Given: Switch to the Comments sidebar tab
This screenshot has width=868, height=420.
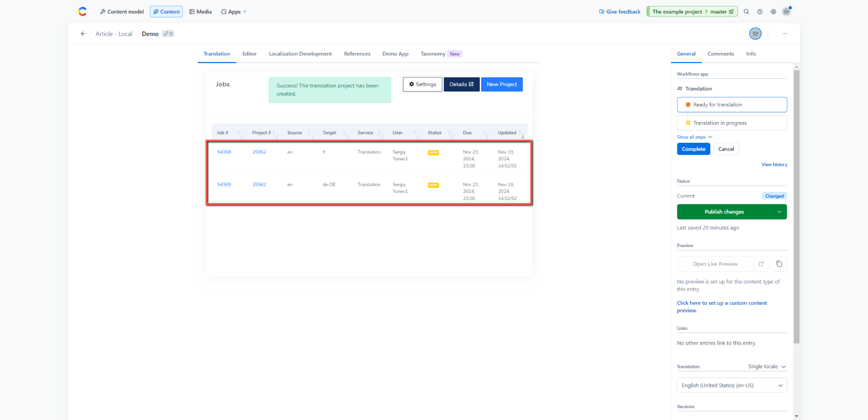Looking at the screenshot, I should [721, 54].
